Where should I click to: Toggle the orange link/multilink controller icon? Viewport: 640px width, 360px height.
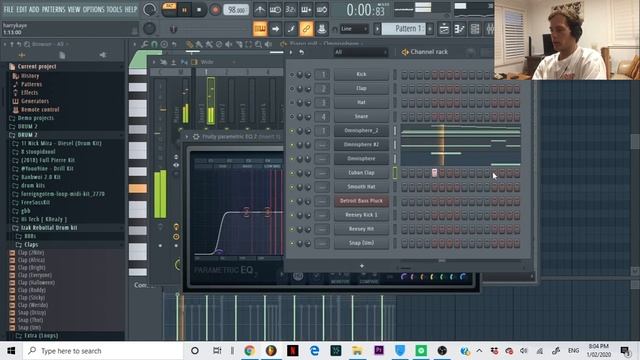(x=306, y=29)
